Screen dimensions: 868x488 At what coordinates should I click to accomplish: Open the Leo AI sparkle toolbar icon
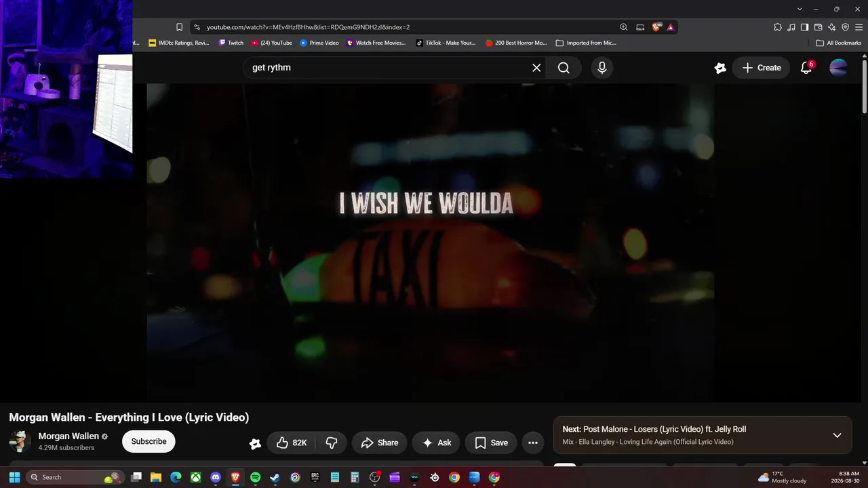click(831, 27)
